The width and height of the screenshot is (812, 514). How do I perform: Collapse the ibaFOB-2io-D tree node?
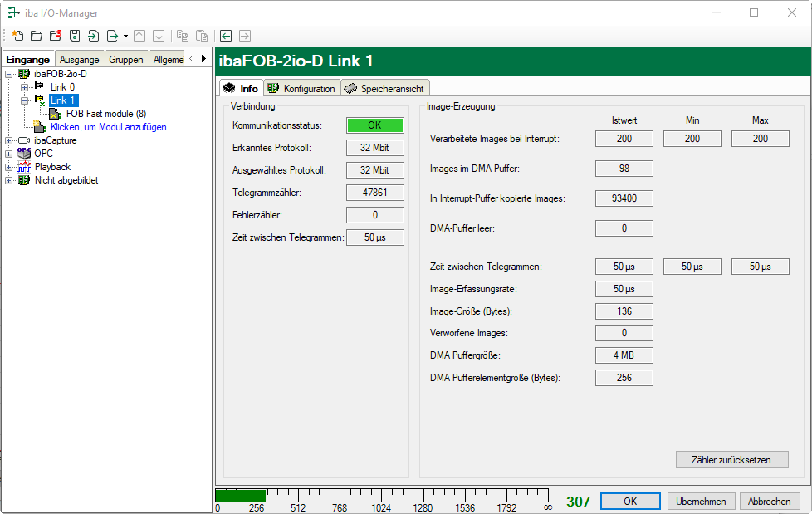[9, 74]
